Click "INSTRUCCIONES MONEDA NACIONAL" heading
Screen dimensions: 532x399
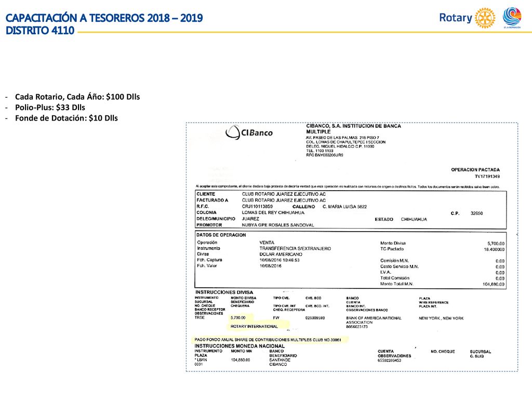[239, 346]
